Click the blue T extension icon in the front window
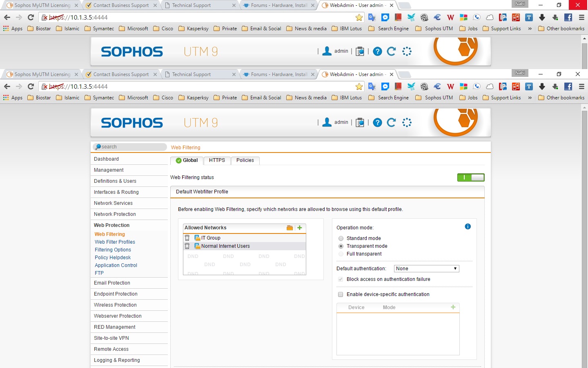The image size is (588, 368). click(529, 86)
